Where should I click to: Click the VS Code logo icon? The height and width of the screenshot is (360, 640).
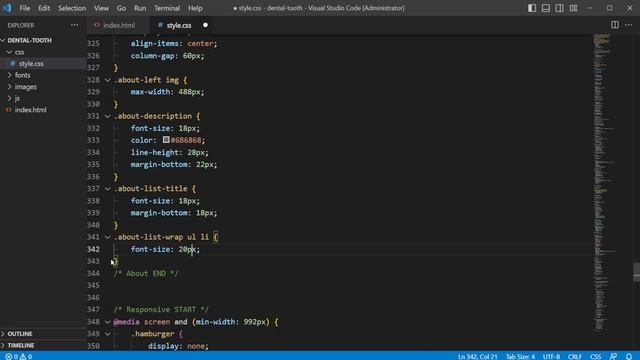(x=7, y=8)
